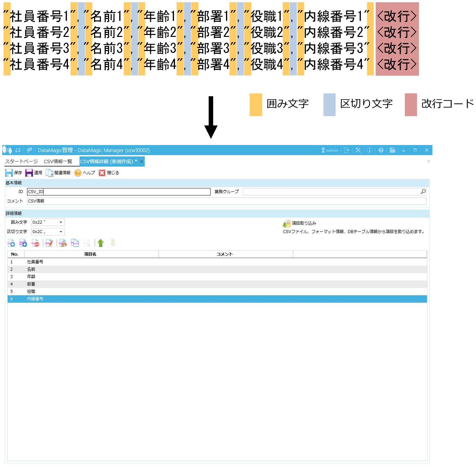This screenshot has width=476, height=470.
Task: Click 閉じる (Close) toolbar button
Action: [109, 173]
